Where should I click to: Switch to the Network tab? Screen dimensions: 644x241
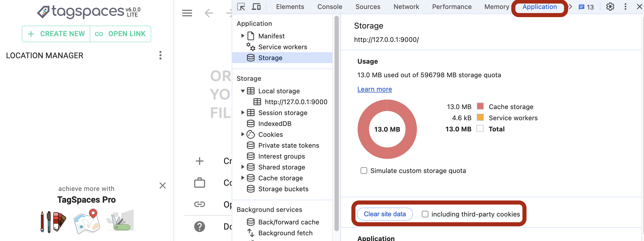[406, 7]
